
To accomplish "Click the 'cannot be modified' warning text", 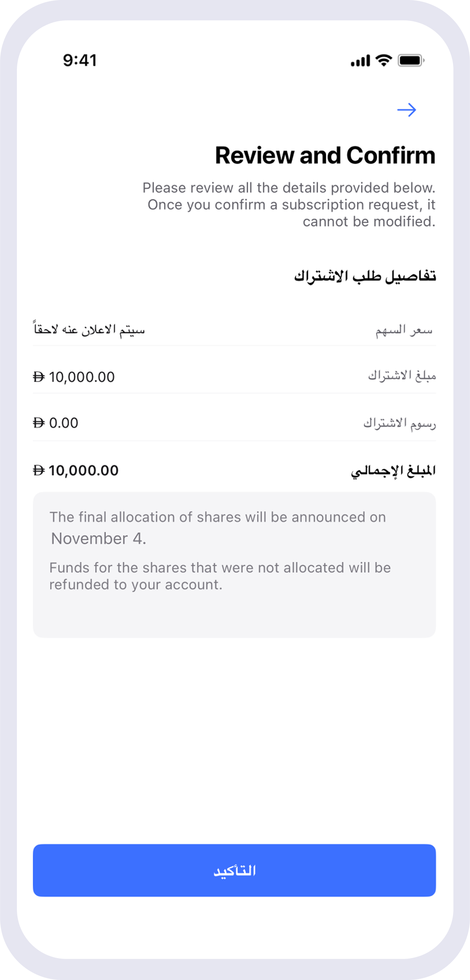I will (369, 221).
